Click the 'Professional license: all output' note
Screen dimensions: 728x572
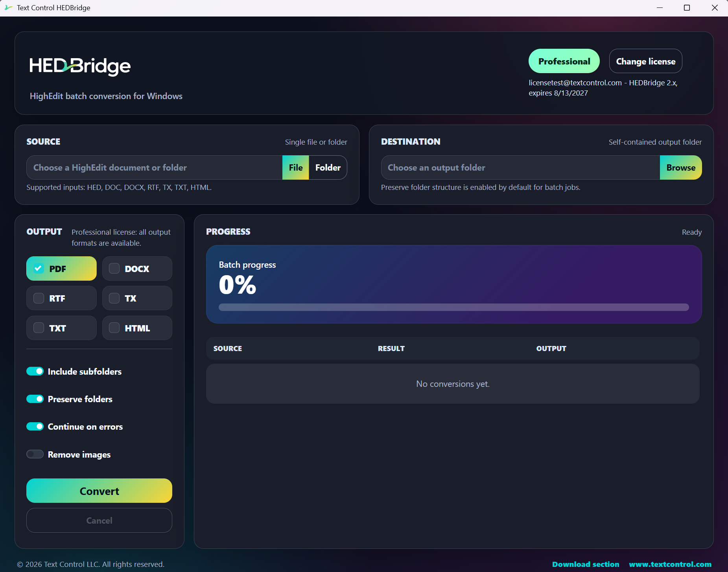tap(121, 237)
